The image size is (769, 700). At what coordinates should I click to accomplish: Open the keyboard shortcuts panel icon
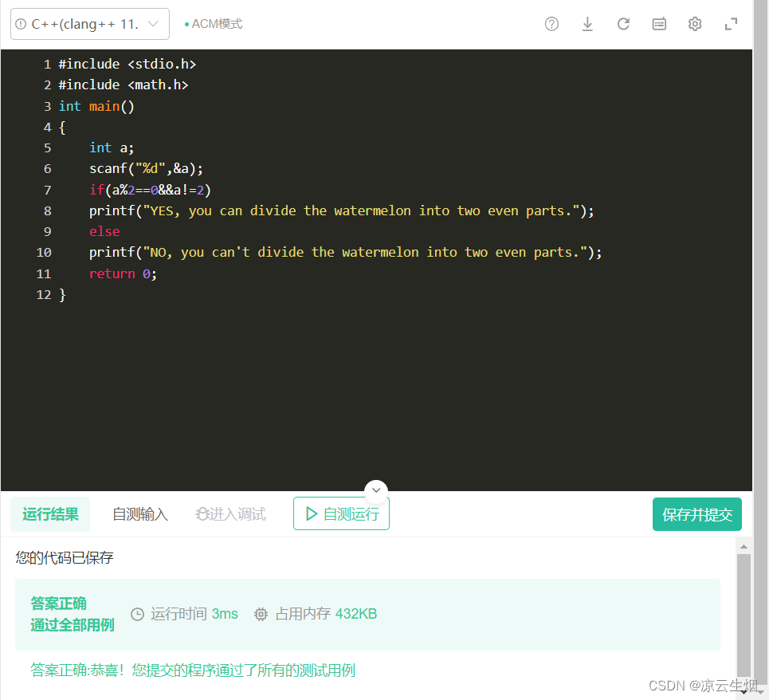click(659, 24)
